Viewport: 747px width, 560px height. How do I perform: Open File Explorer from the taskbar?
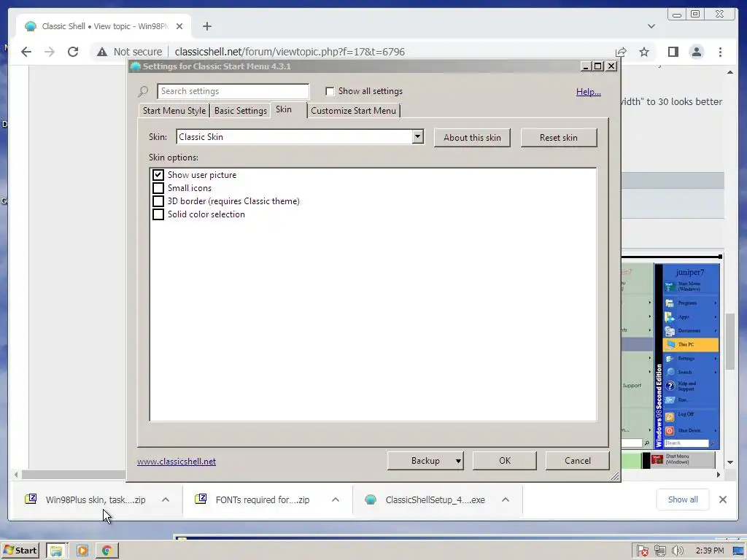point(57,551)
